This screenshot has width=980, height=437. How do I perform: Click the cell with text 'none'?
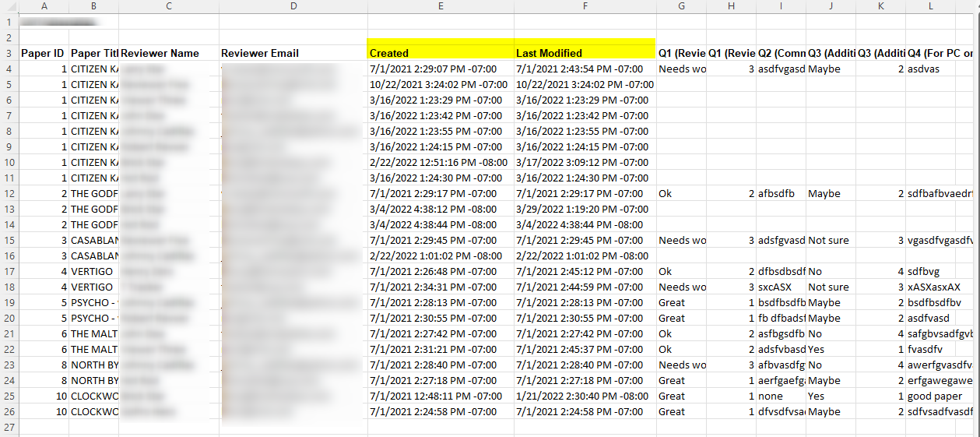point(781,396)
